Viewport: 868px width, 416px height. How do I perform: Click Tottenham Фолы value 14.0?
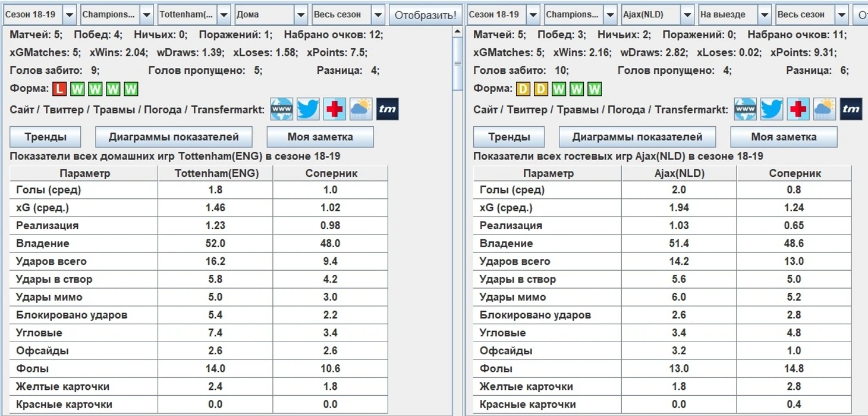tap(215, 368)
